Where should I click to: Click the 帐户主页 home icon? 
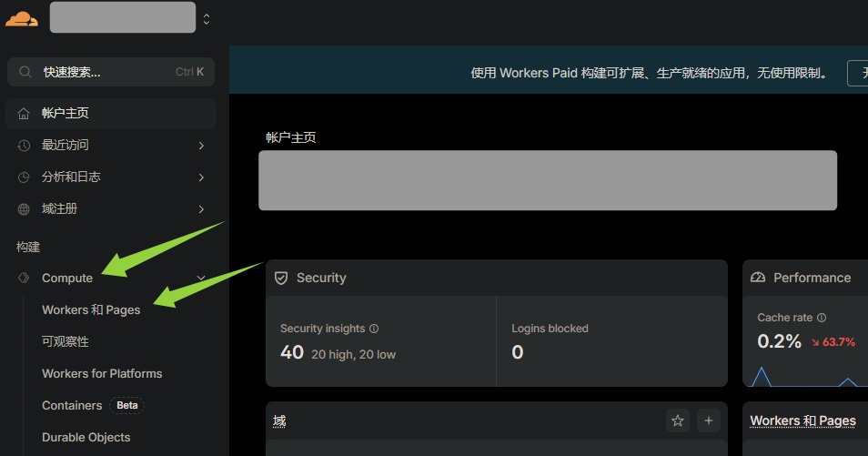coord(24,114)
